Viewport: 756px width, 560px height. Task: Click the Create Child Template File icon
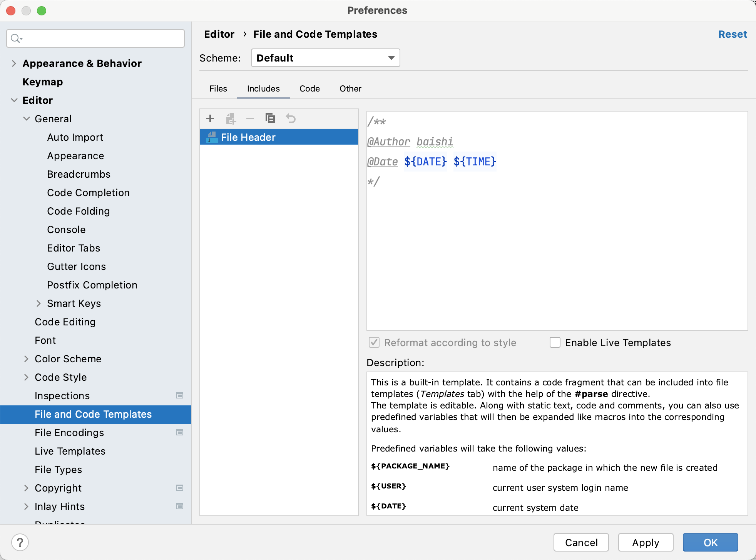(231, 118)
